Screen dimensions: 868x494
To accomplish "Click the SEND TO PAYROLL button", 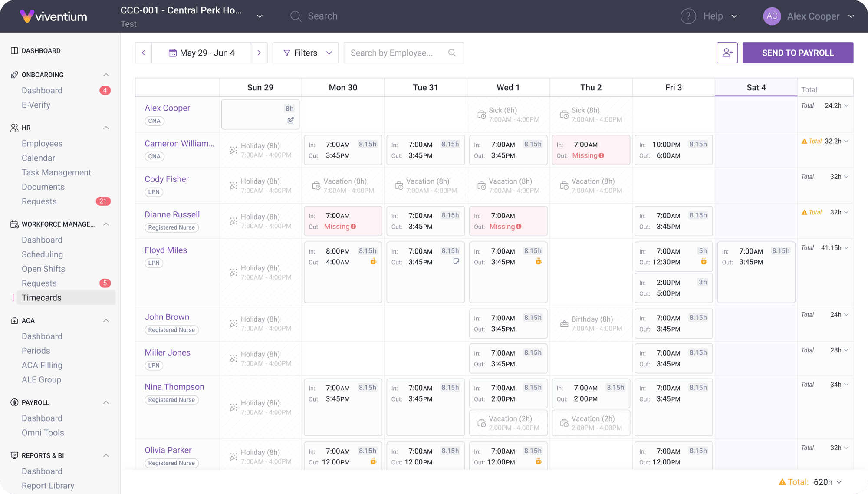I will [x=798, y=53].
